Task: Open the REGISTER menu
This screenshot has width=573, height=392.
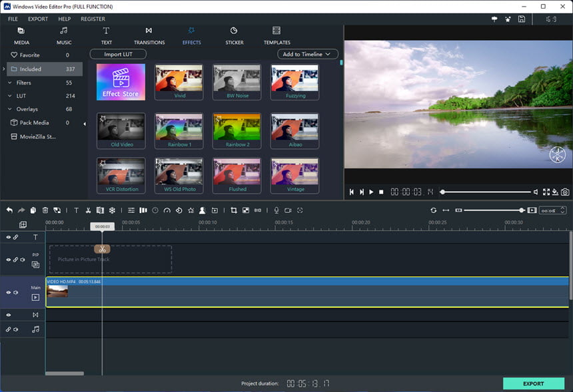Action: point(93,19)
